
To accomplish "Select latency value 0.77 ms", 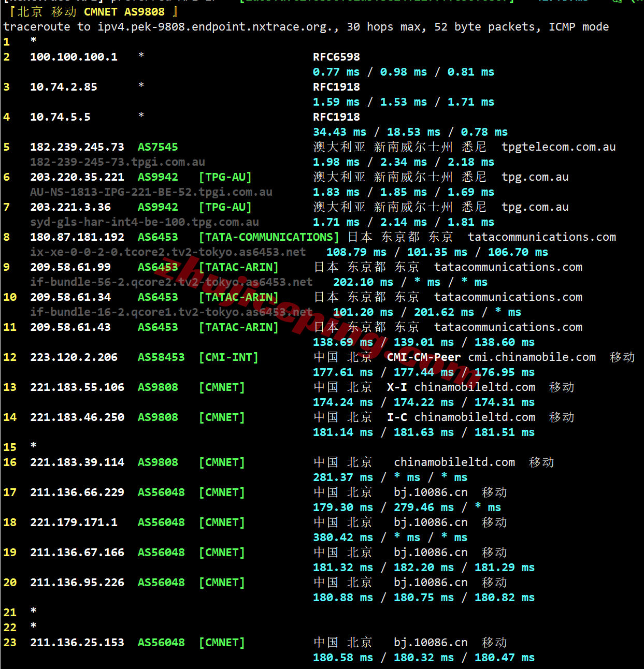I will point(336,72).
